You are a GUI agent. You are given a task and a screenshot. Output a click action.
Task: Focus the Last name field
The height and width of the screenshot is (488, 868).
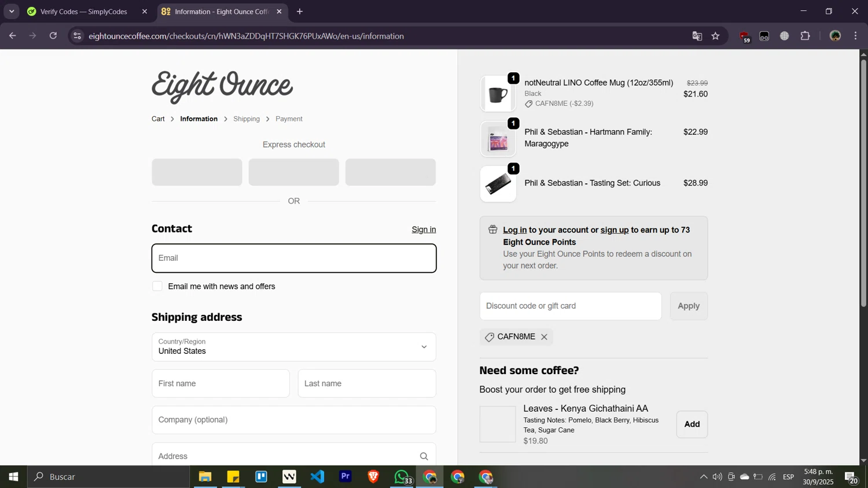367,383
